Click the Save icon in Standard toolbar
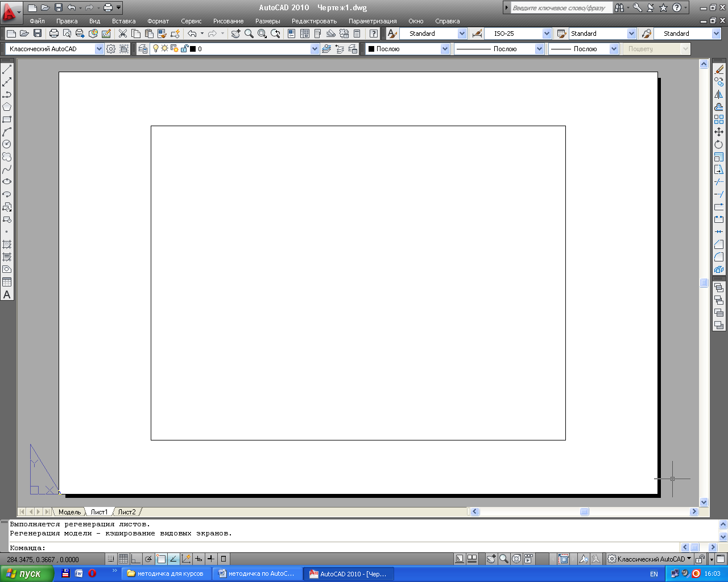This screenshot has width=728, height=582. tap(38, 34)
